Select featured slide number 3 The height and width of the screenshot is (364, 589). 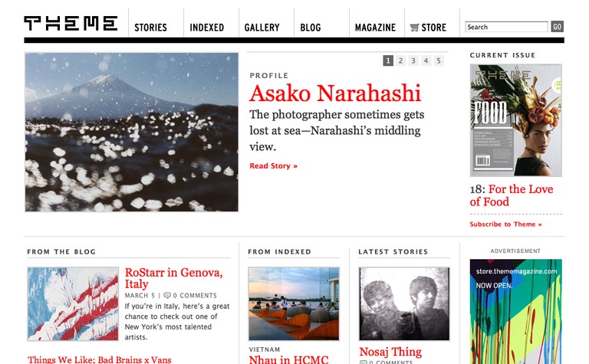point(413,61)
